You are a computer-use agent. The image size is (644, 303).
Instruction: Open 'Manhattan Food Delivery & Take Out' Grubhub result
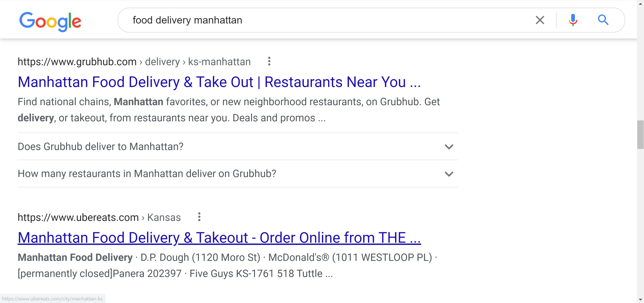click(219, 82)
